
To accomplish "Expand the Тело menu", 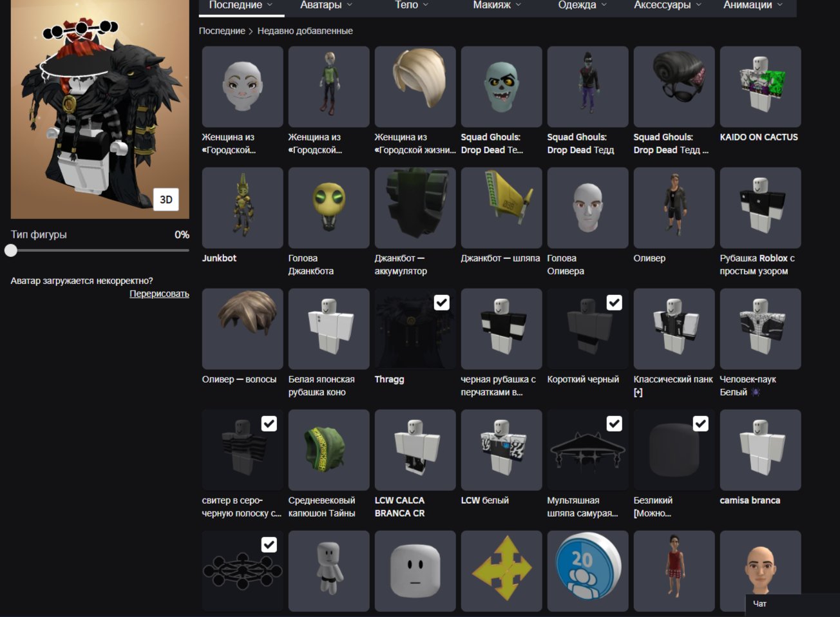I will click(x=411, y=5).
